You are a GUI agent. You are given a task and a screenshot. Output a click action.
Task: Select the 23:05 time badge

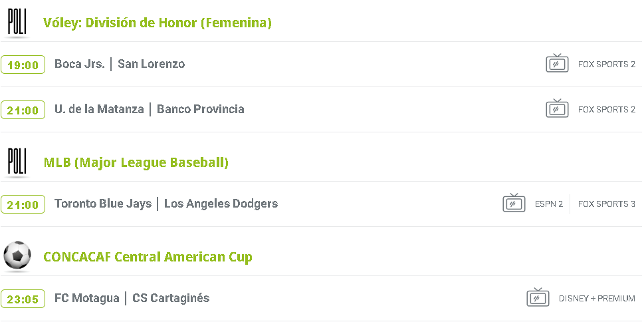[23, 299]
